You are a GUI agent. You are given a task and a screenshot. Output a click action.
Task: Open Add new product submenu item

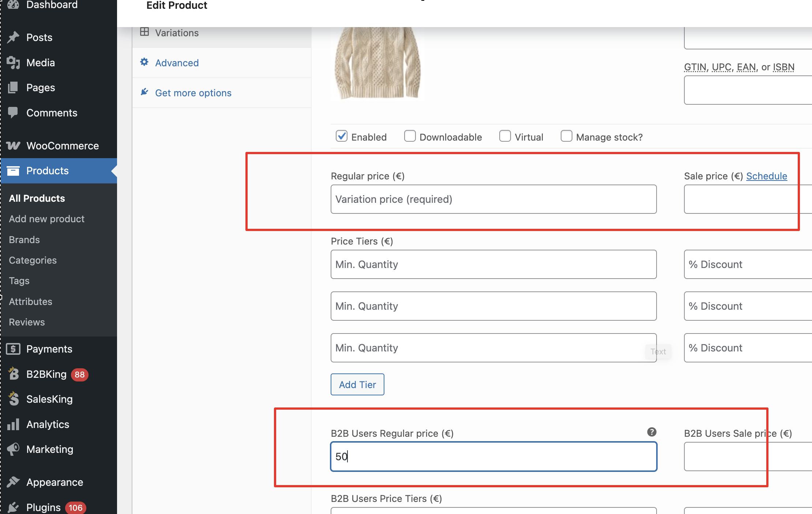click(47, 219)
